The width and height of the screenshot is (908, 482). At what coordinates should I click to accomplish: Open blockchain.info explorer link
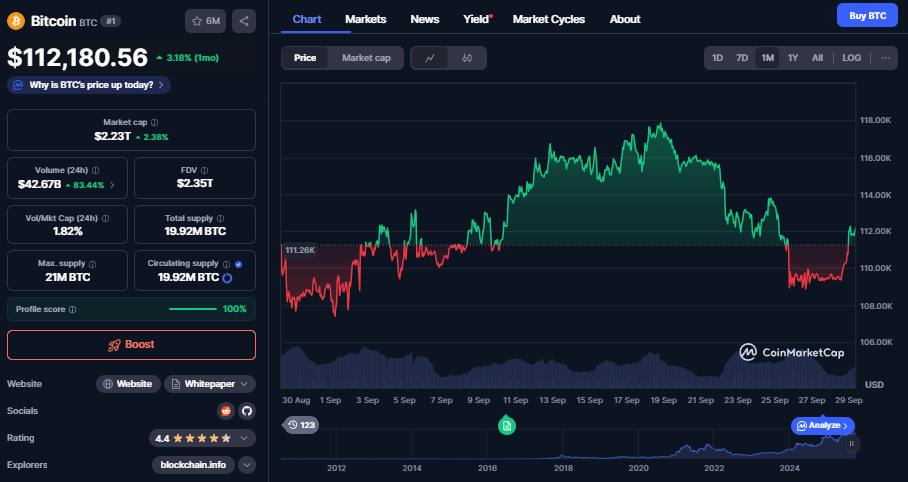(193, 465)
